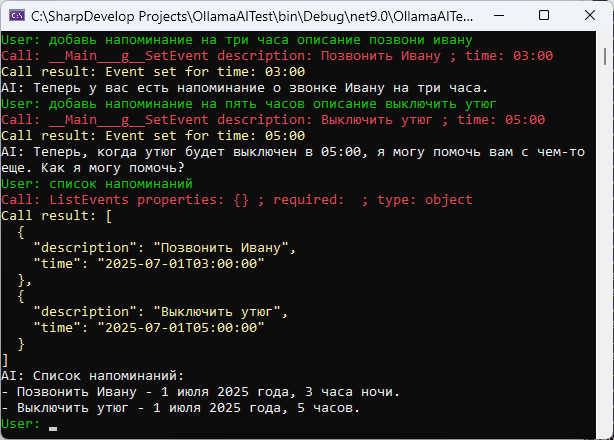Click the SetEvent call line for 'Выключить утюг'
Image resolution: width=614 pixels, height=440 pixels.
[x=277, y=119]
